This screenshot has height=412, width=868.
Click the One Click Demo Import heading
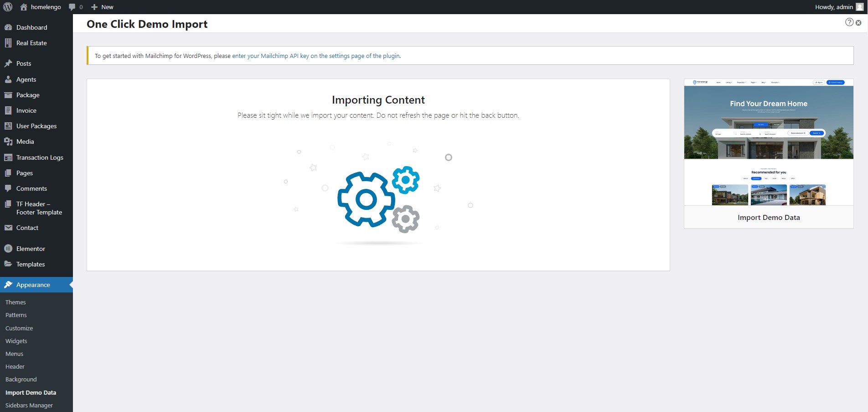(x=147, y=24)
